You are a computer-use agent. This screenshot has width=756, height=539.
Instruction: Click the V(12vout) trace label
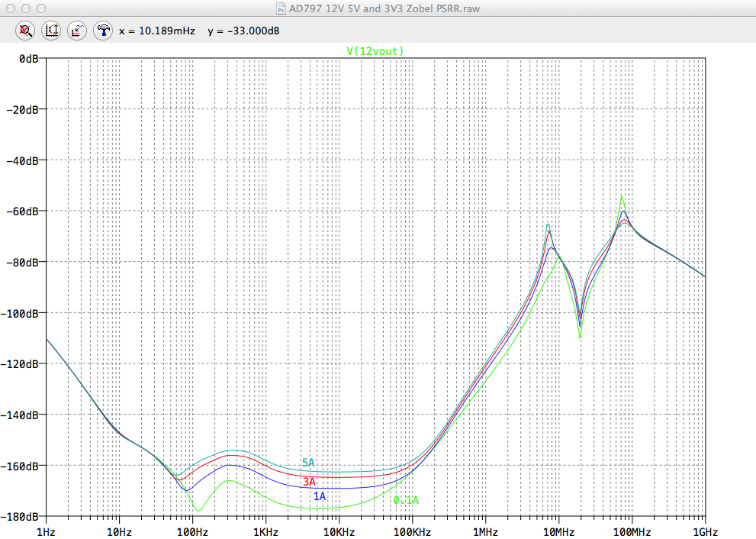point(375,51)
